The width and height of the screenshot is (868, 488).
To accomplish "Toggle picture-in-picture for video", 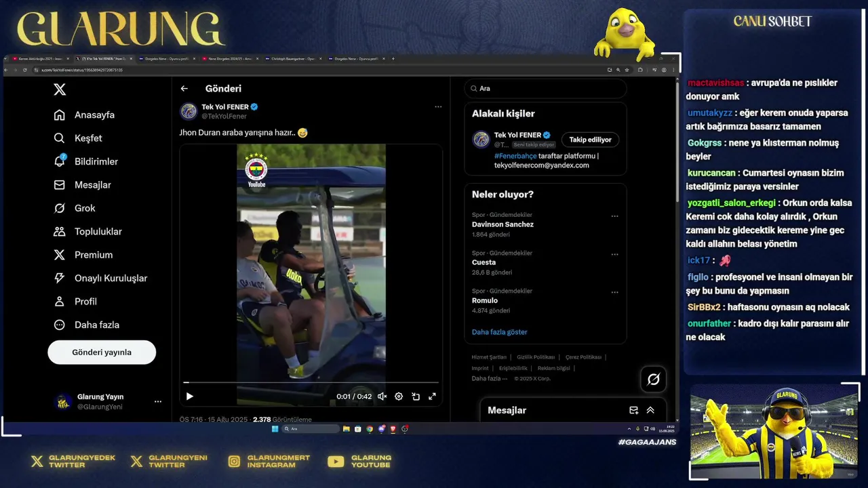I will click(416, 396).
